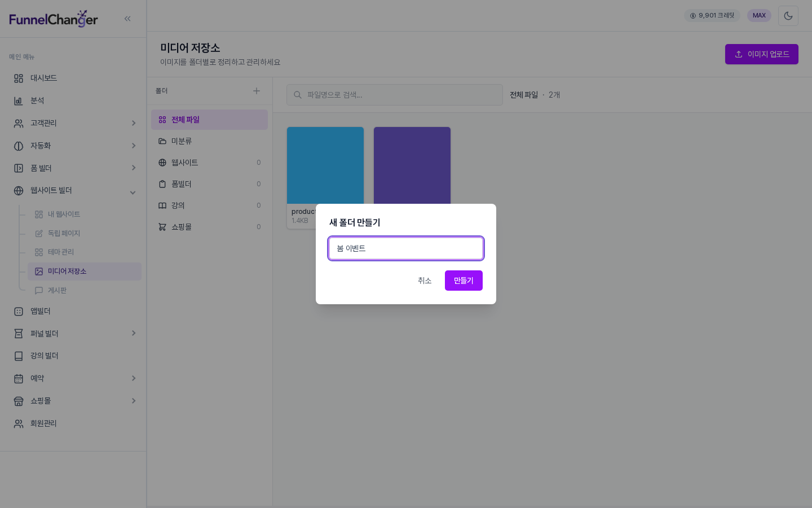812x508 pixels.
Task: Collapse the 웹사이트 빌더 submenu chevron
Action: (x=133, y=192)
